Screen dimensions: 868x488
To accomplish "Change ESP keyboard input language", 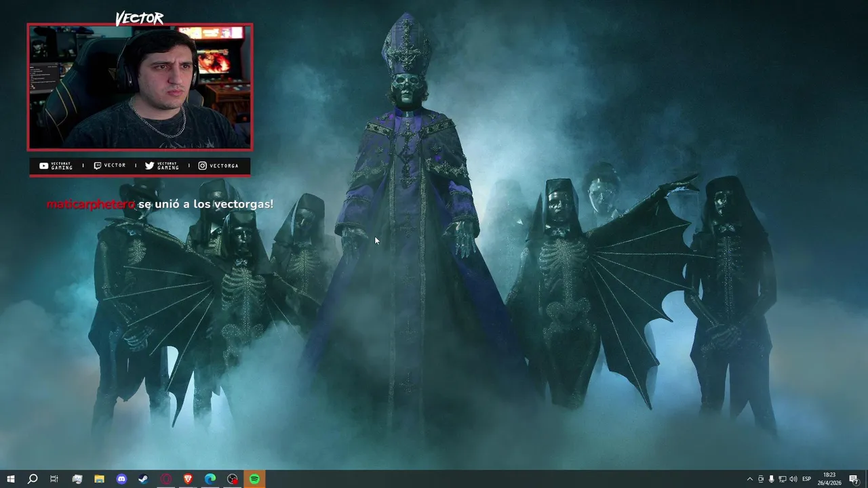I will tap(807, 479).
